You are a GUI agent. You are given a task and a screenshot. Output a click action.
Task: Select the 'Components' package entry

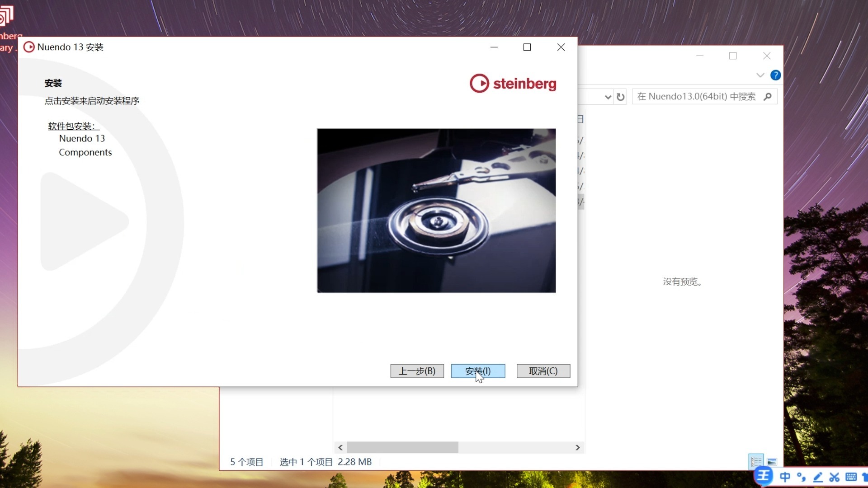(x=85, y=152)
